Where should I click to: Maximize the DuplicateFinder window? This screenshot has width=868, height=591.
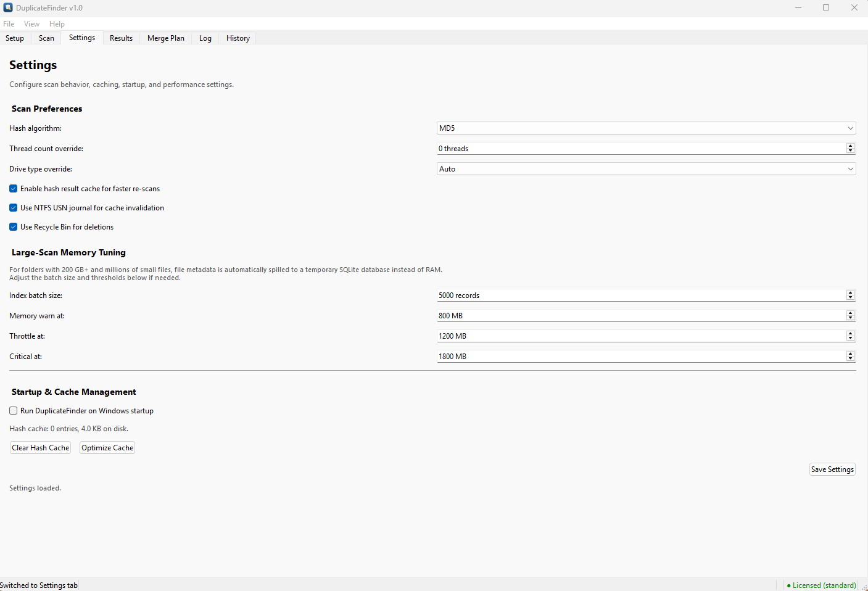(x=826, y=7)
